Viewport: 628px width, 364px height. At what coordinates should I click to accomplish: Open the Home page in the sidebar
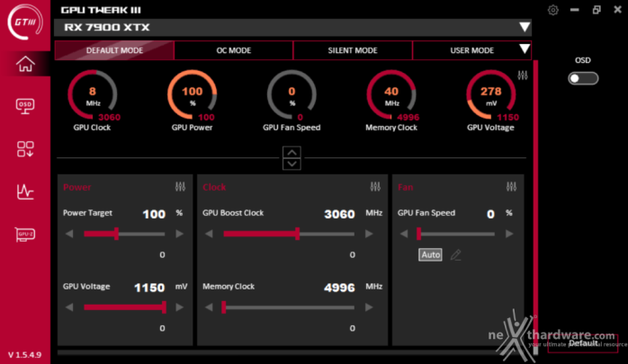coord(25,64)
